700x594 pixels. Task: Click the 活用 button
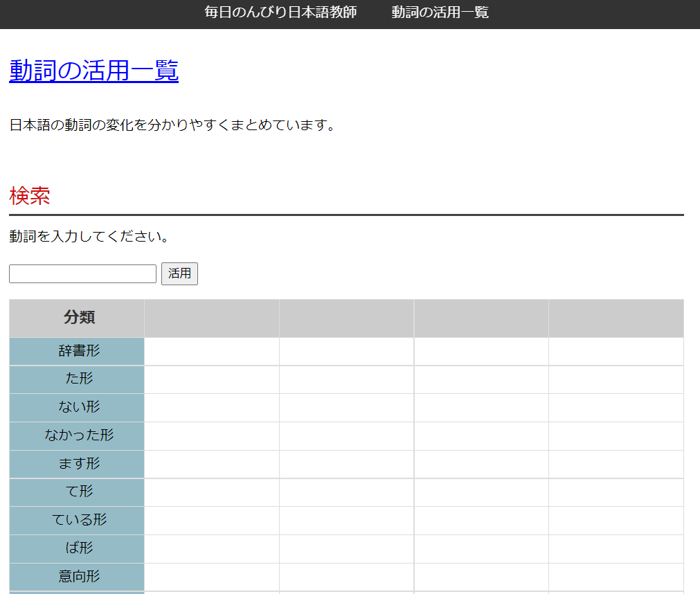[179, 273]
